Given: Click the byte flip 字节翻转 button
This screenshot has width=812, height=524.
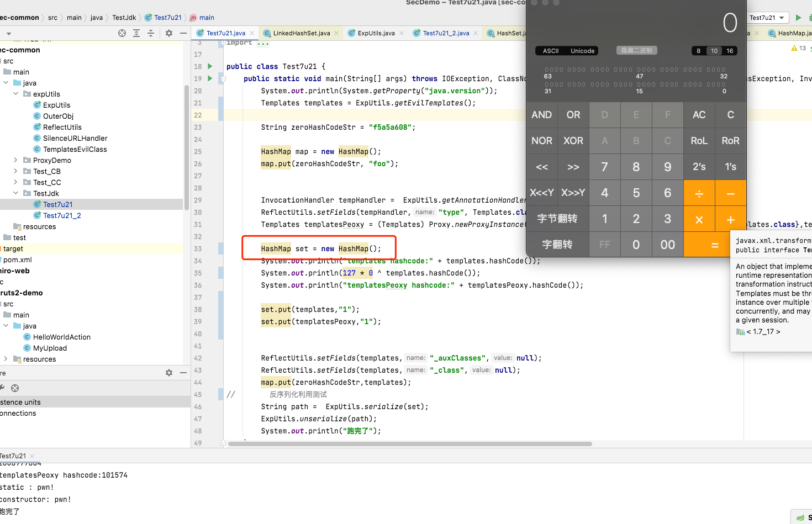Looking at the screenshot, I should 557,219.
